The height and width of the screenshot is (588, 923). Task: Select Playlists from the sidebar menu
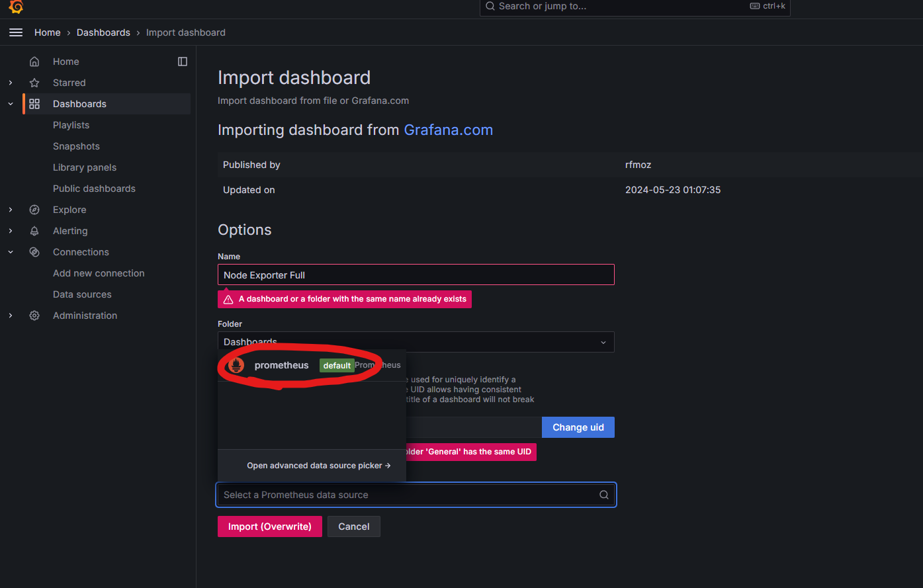[x=71, y=124]
